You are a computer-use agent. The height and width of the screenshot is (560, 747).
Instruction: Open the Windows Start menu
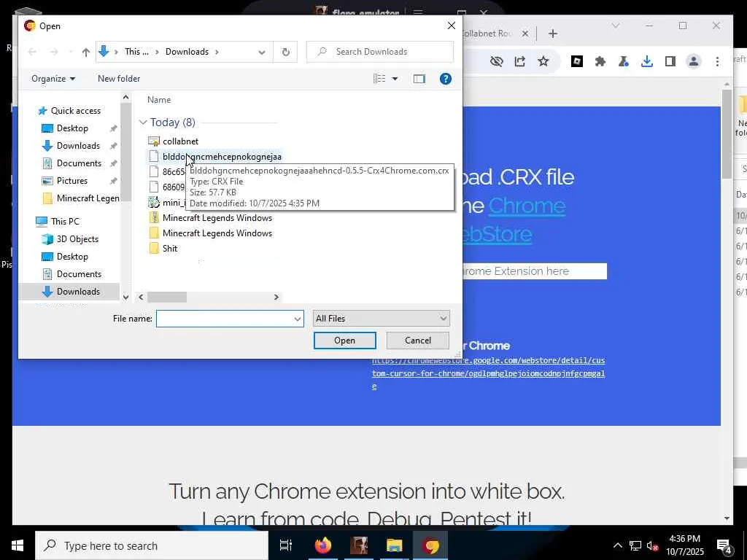pyautogui.click(x=18, y=545)
